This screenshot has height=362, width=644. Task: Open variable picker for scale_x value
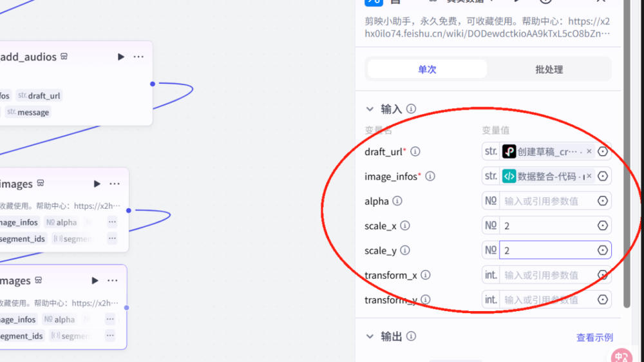pos(603,225)
